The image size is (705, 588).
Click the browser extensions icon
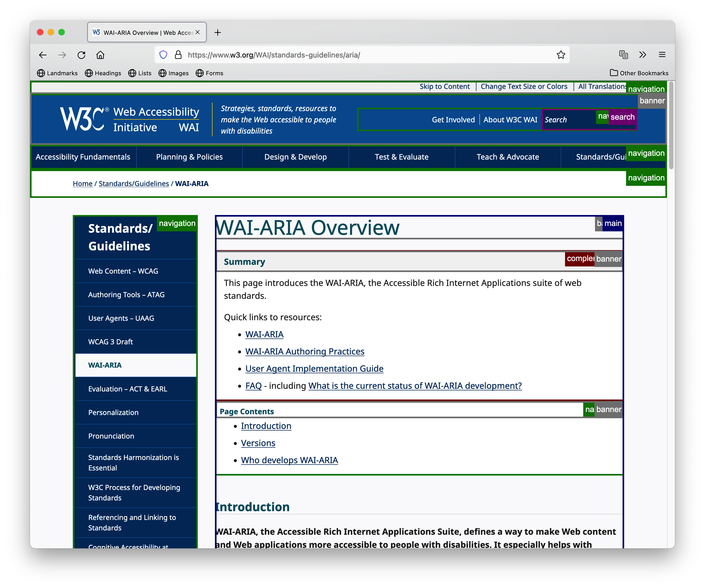pos(642,54)
